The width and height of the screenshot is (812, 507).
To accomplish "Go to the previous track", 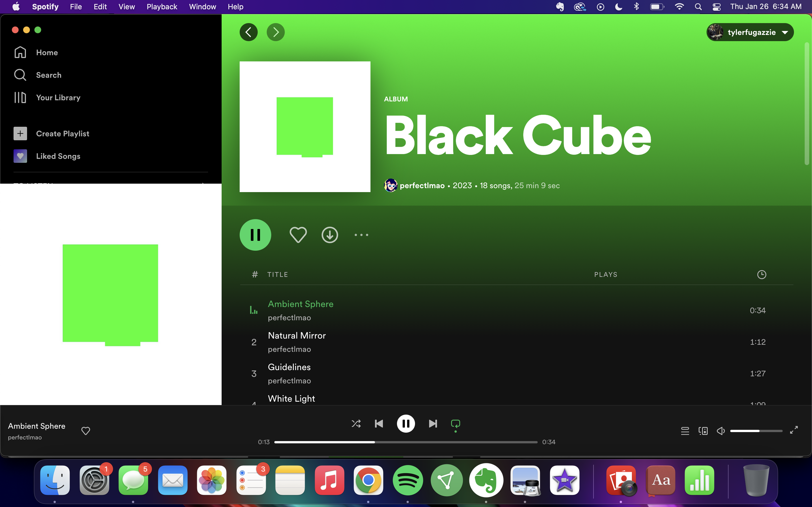I will coord(379,424).
